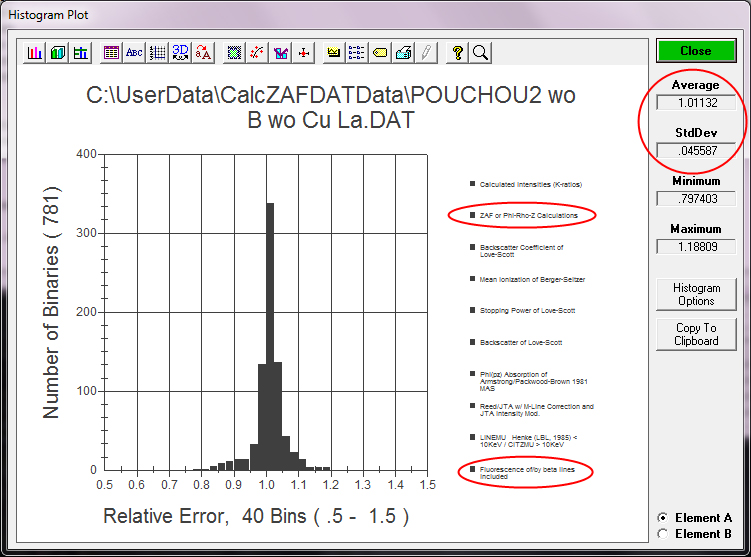Click the Maximum value field

point(696,246)
